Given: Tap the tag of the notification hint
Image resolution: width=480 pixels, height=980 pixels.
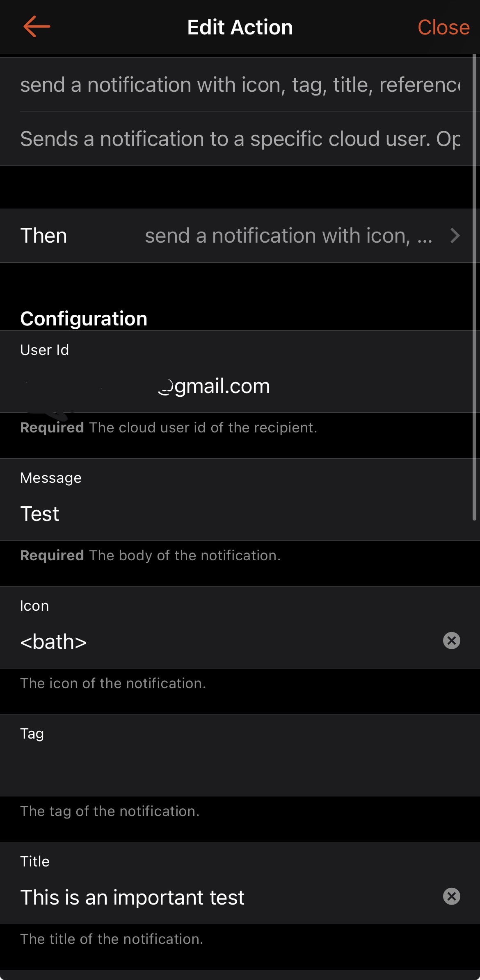Looking at the screenshot, I should pos(110,811).
